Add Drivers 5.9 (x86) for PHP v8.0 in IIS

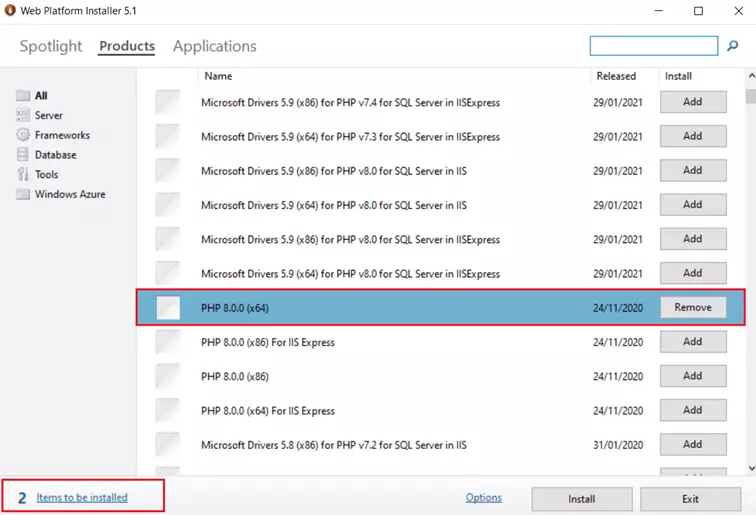(693, 170)
